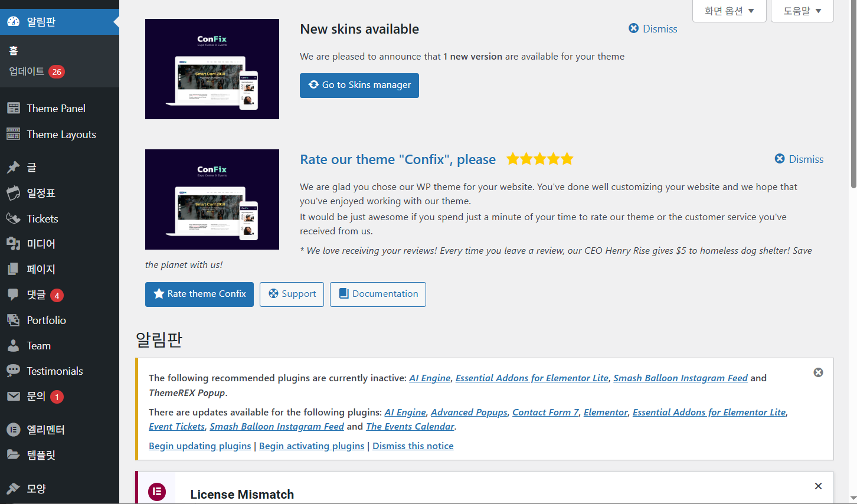Dismiss the New skins available notice

tap(653, 29)
